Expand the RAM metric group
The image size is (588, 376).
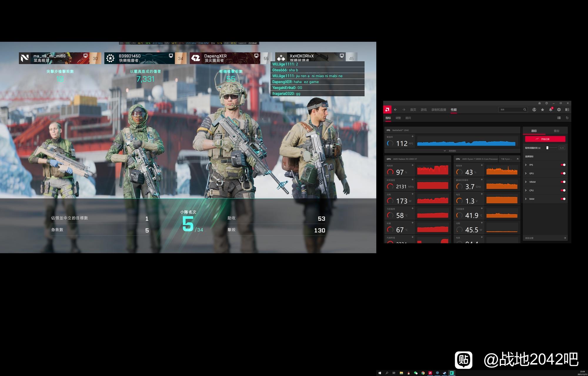point(526,199)
